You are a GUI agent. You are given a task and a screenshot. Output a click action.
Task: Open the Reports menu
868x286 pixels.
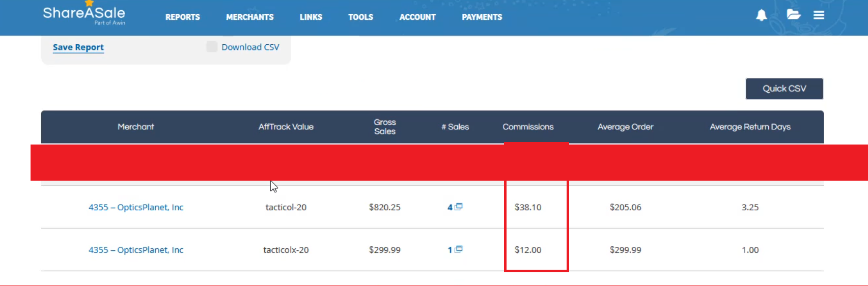tap(183, 17)
